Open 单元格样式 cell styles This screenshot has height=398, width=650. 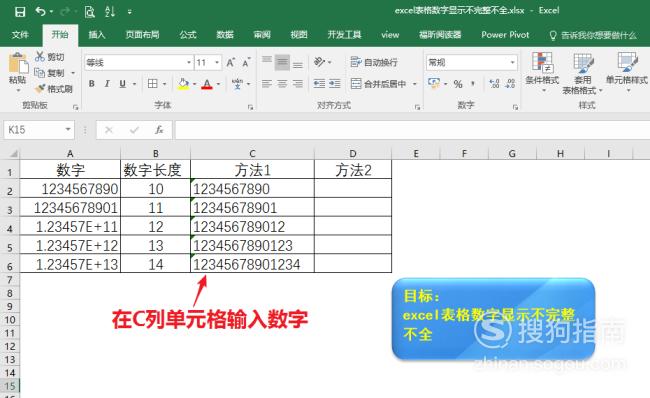(626, 73)
